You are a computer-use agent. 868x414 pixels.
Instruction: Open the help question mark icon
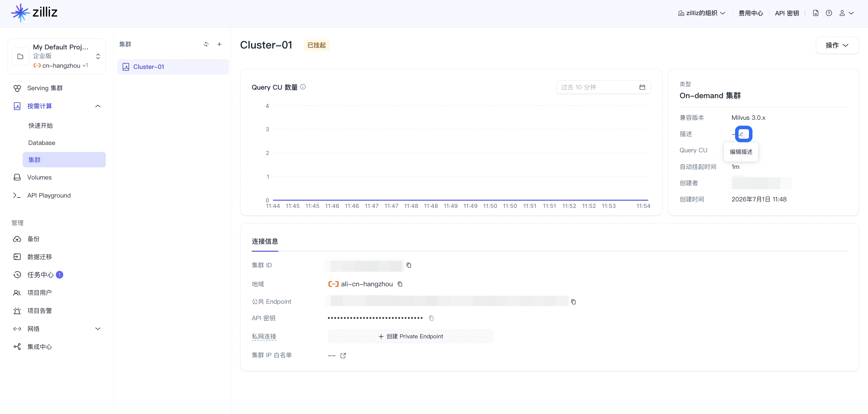[x=829, y=13]
